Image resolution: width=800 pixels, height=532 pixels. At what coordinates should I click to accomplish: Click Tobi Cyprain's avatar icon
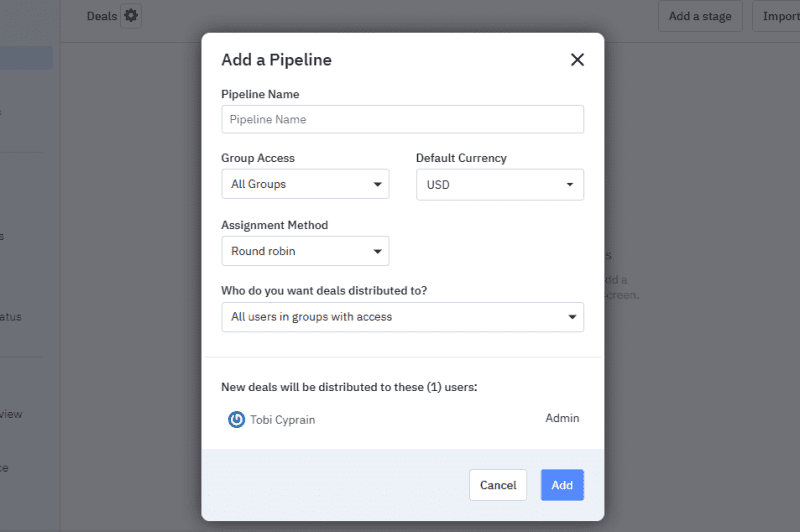[237, 420]
